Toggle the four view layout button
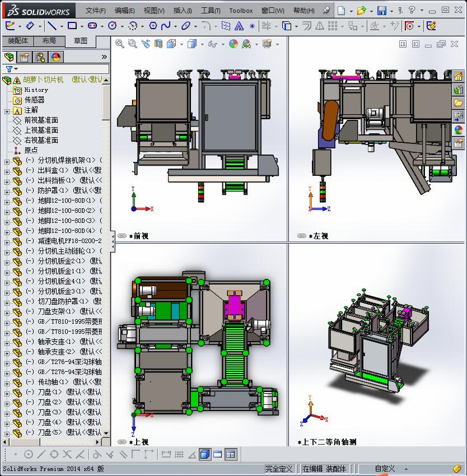Image resolution: width=467 pixels, height=476 pixels. click(x=231, y=454)
